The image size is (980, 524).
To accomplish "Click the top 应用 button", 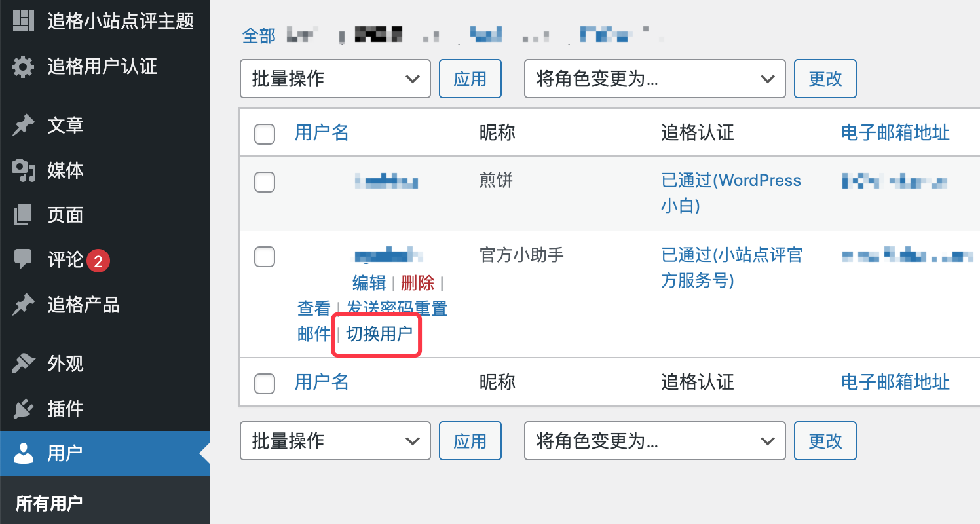I will [x=470, y=79].
